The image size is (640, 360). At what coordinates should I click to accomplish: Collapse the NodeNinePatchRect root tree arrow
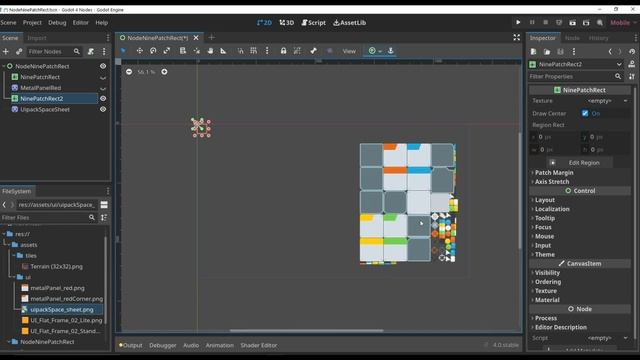[x=4, y=66]
